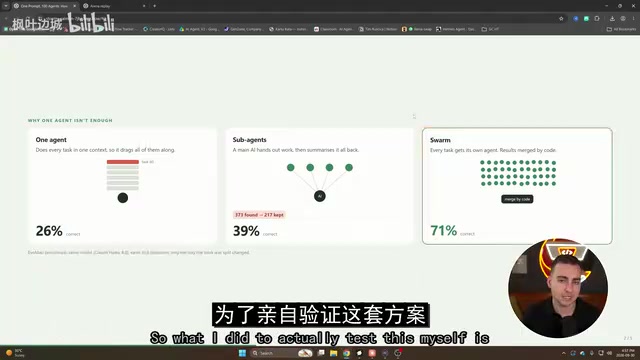The image size is (640, 360).
Task: Open the Chrome profile avatar icon
Action: click(623, 18)
